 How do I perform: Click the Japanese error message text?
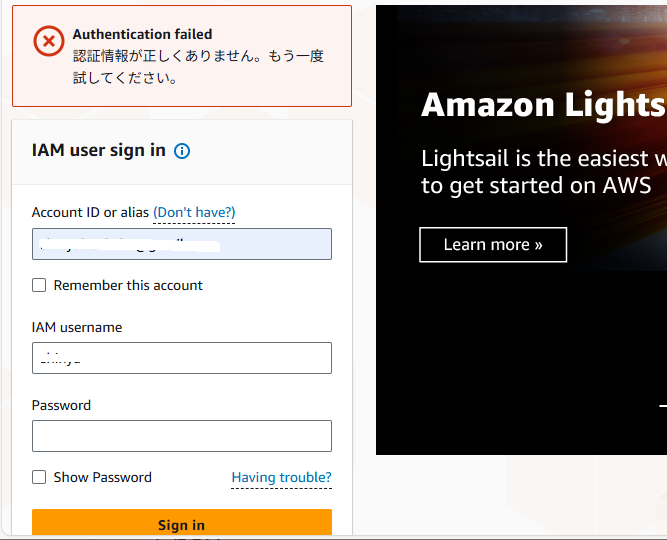coord(198,66)
